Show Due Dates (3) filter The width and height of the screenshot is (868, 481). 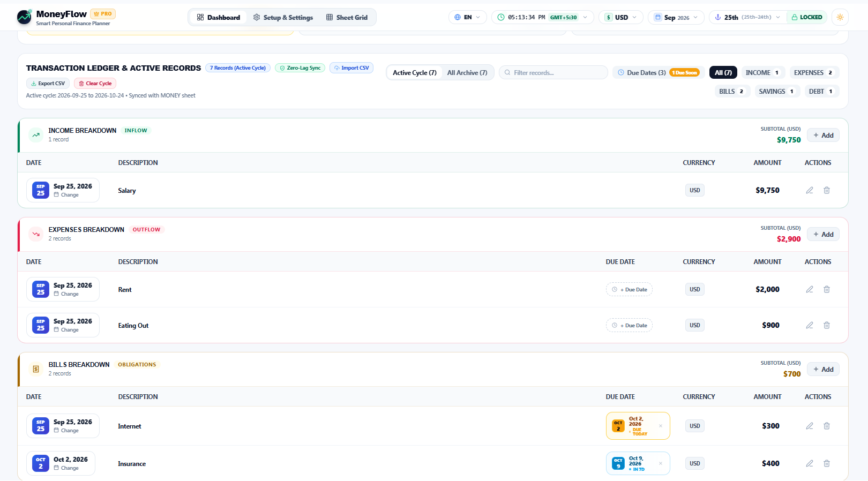click(x=659, y=73)
